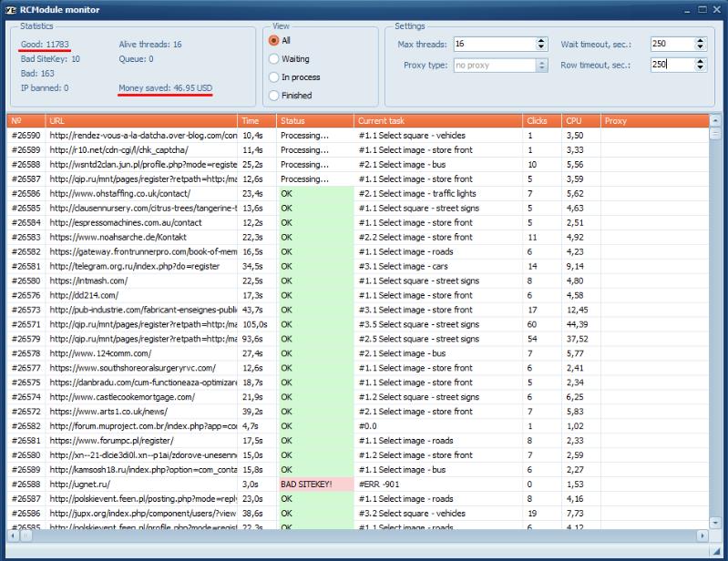Select the pub-industrie.com URL row
Image resolution: width=728 pixels, height=561 pixels.
(143, 310)
